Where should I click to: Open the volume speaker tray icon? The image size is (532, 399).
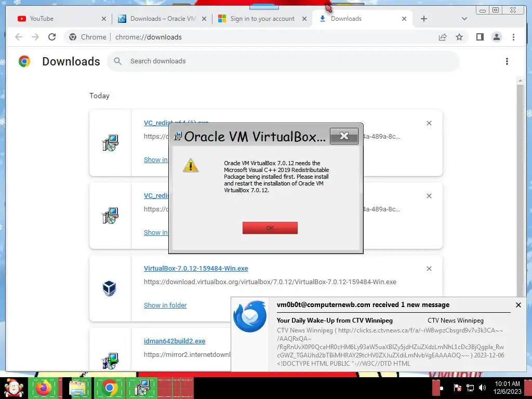[482, 388]
